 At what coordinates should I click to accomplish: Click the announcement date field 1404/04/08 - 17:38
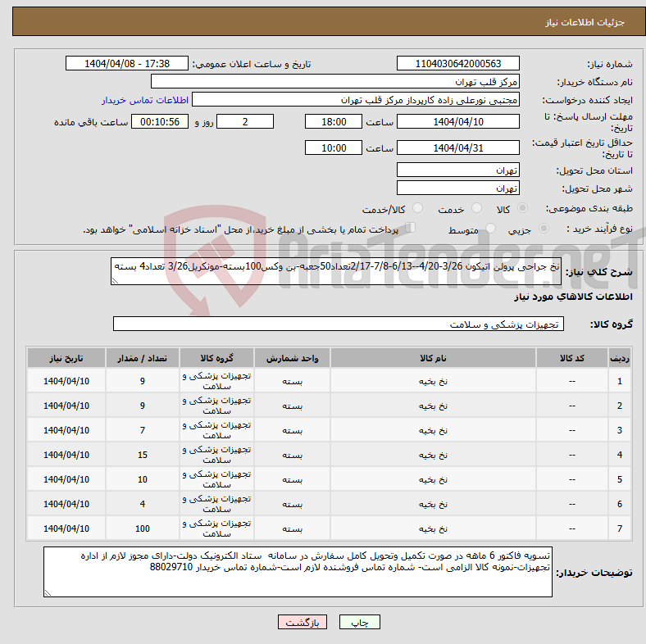(127, 63)
